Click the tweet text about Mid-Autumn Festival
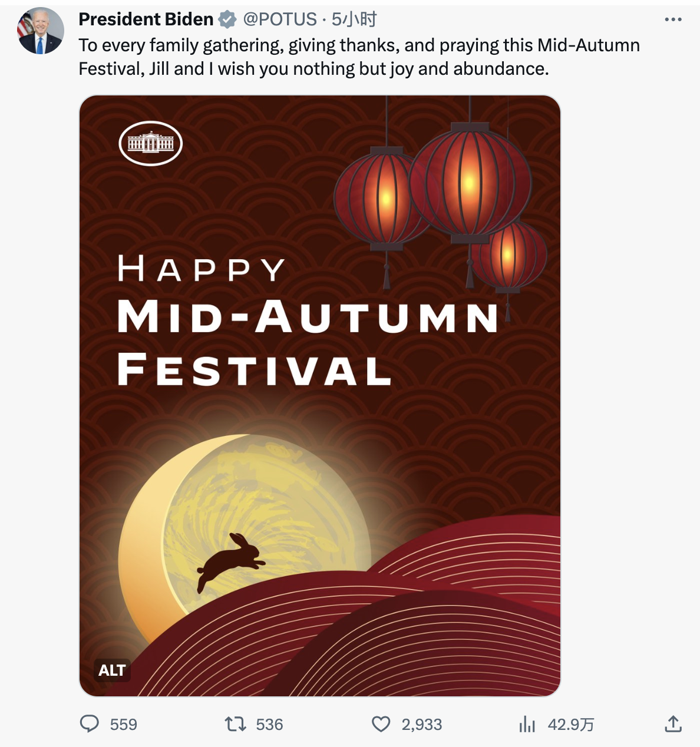This screenshot has width=700, height=747. 359,57
